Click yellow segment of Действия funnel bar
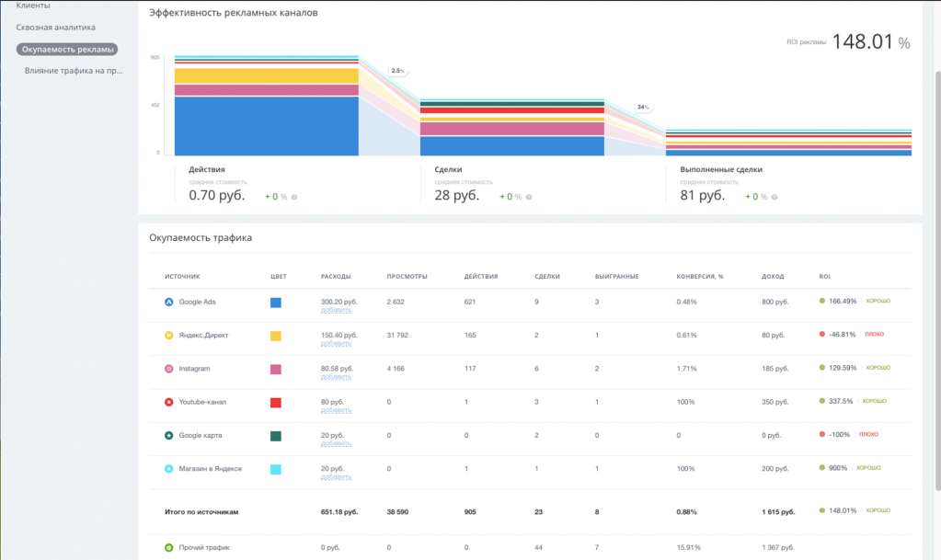The image size is (941, 560). [x=267, y=75]
